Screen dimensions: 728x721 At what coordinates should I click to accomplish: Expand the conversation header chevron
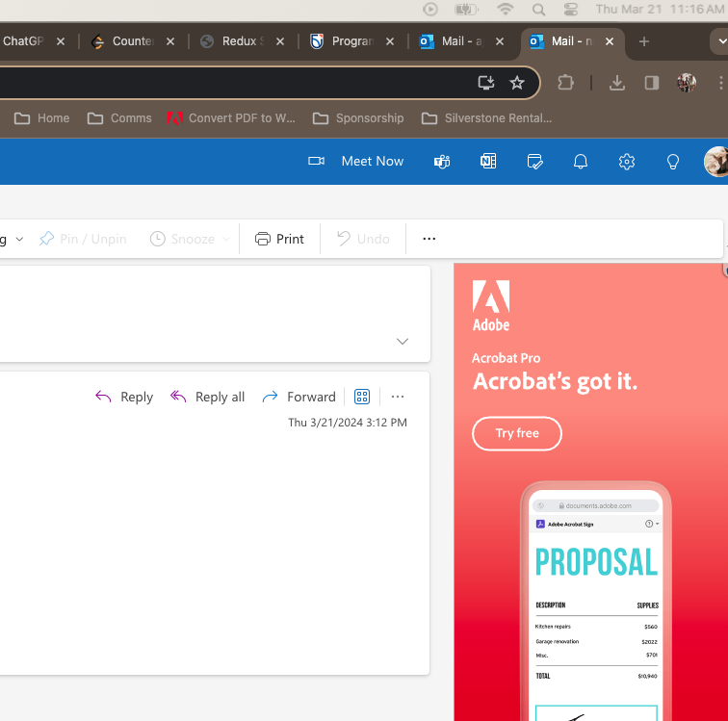(403, 341)
